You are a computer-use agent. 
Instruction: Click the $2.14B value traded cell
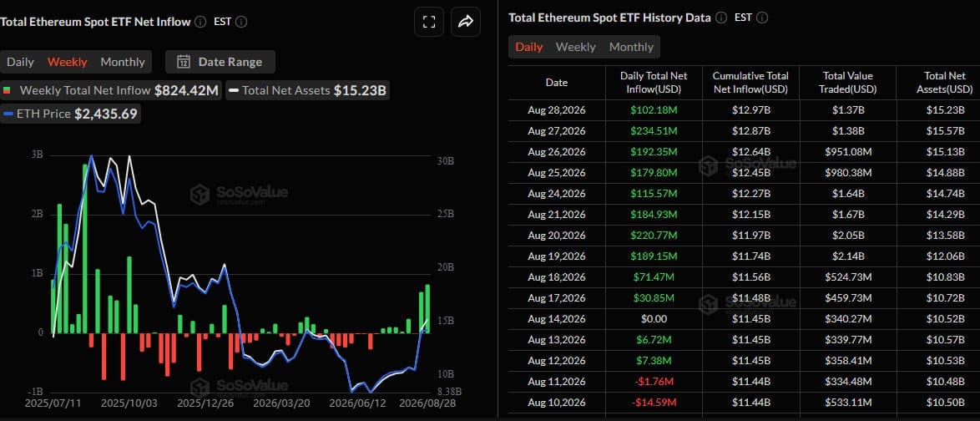coord(847,256)
